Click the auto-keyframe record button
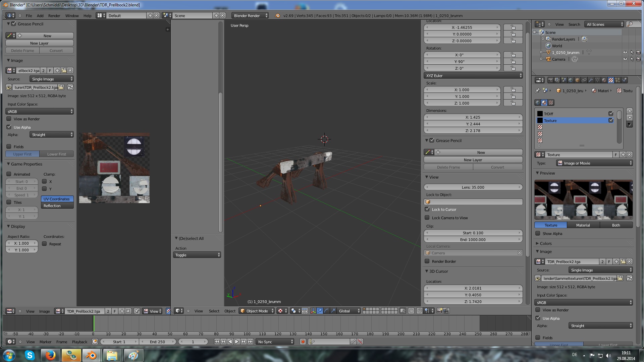Image resolution: width=644 pixels, height=362 pixels. [x=303, y=342]
